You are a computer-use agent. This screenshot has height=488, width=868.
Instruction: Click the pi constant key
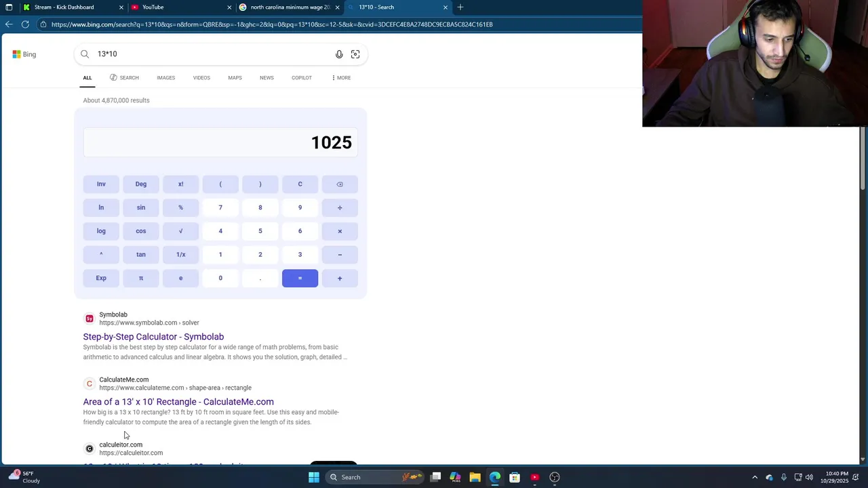141,278
